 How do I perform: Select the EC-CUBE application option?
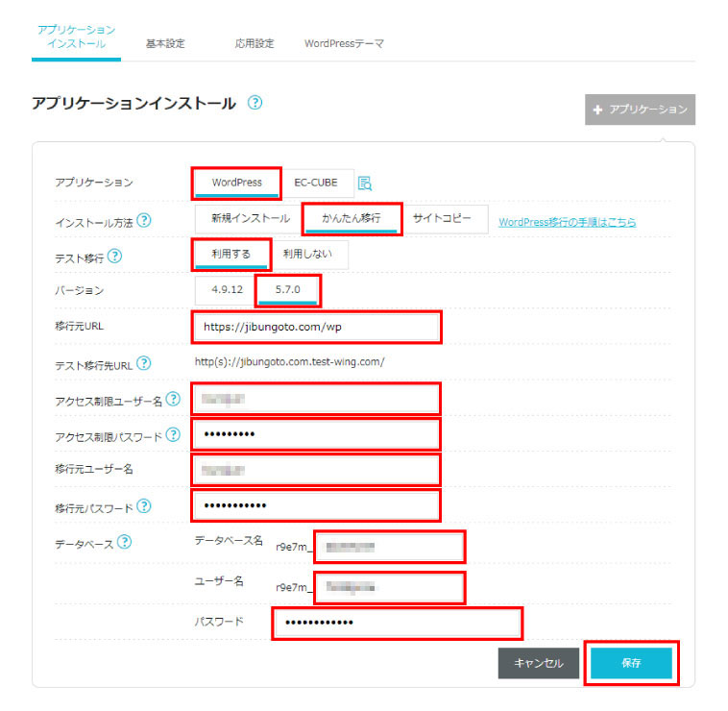[316, 183]
